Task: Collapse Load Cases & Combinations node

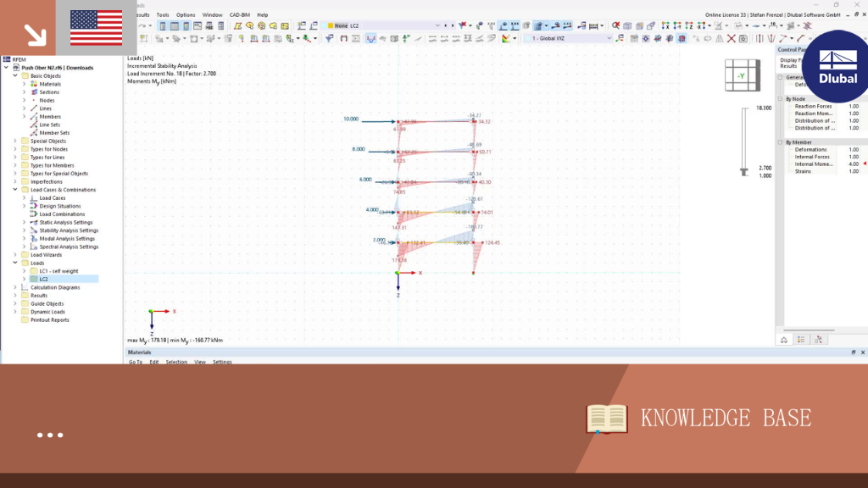Action: (x=15, y=190)
